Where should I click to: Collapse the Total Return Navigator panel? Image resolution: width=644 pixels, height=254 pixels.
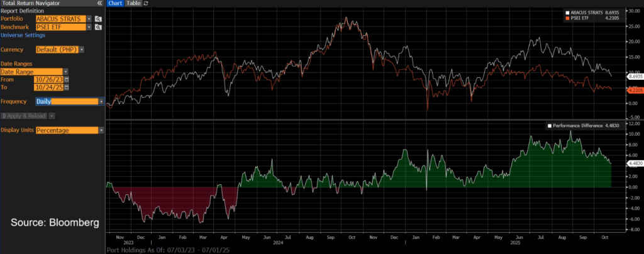tap(100, 3)
